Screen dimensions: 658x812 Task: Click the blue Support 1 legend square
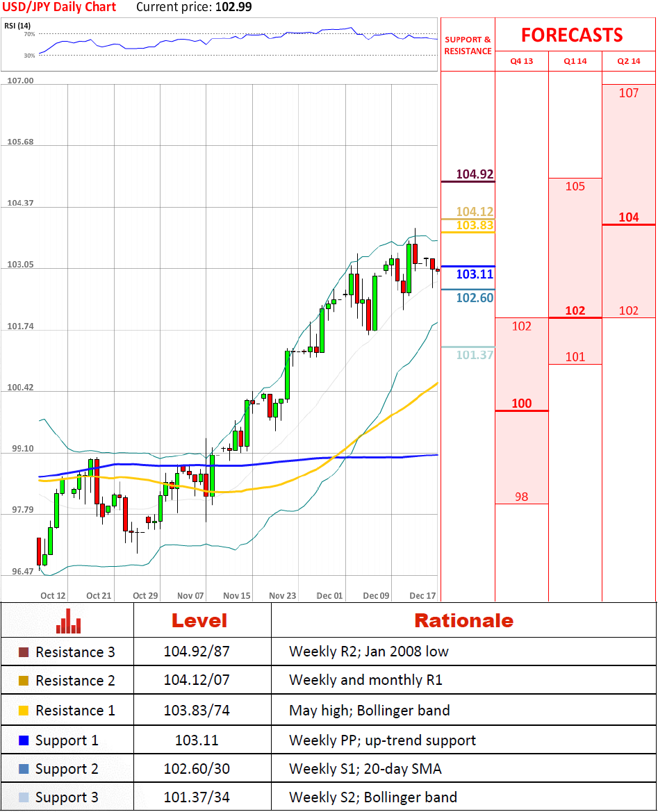pyautogui.click(x=24, y=740)
